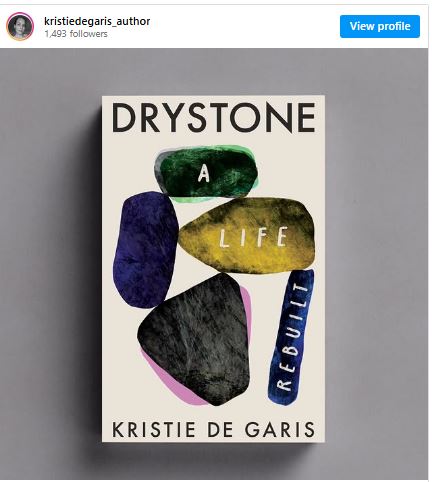
Task: Click the kristiedegaris_author username link
Action: coord(97,21)
